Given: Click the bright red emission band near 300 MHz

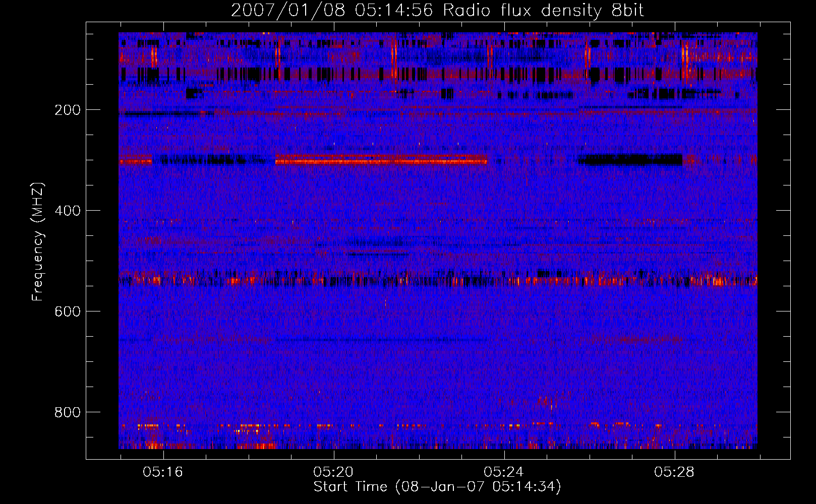Looking at the screenshot, I should click(381, 160).
